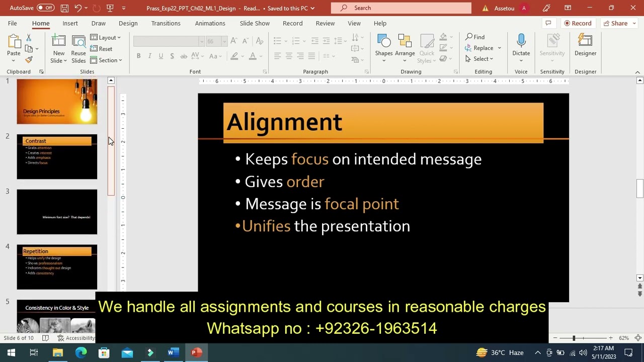Toggle Bold formatting
The image size is (644, 362).
[138, 56]
